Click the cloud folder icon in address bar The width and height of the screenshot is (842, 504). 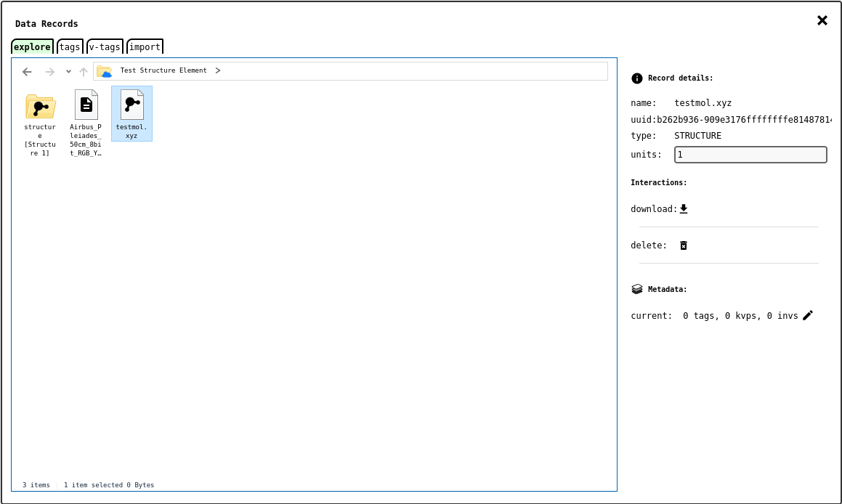pos(104,71)
